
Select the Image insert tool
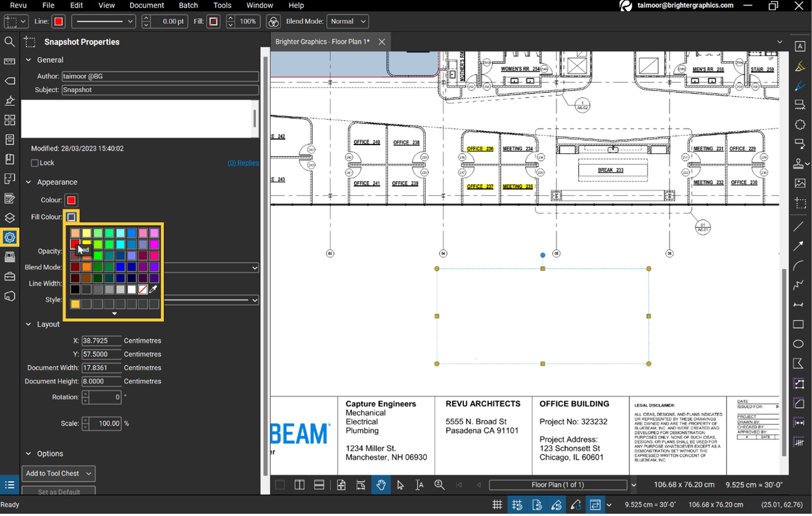point(800,183)
